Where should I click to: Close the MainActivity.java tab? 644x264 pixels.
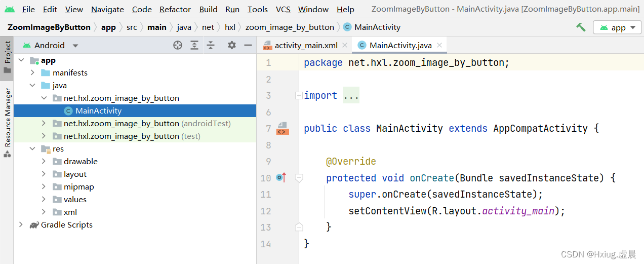pos(439,45)
